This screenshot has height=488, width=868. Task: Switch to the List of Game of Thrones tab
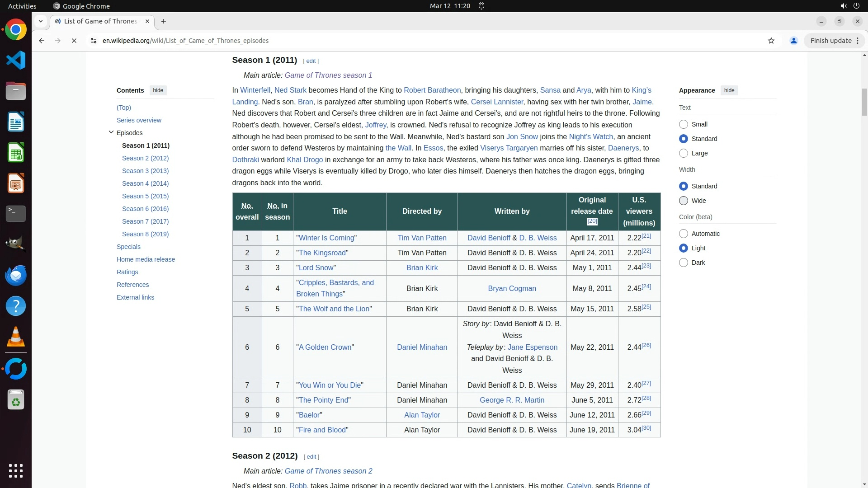pyautogui.click(x=100, y=21)
